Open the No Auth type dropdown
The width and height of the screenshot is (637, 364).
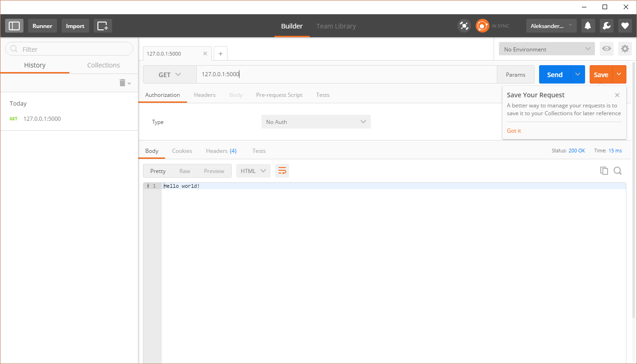(316, 122)
